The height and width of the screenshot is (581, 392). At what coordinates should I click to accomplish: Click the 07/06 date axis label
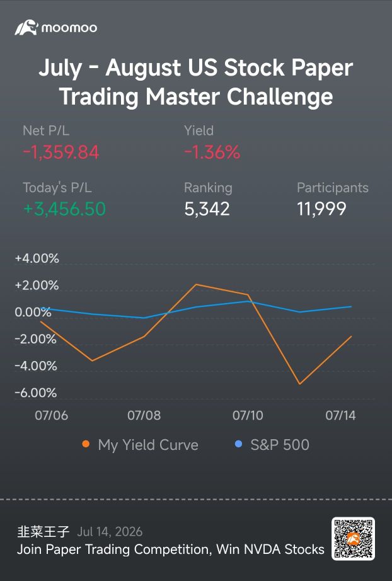52,415
